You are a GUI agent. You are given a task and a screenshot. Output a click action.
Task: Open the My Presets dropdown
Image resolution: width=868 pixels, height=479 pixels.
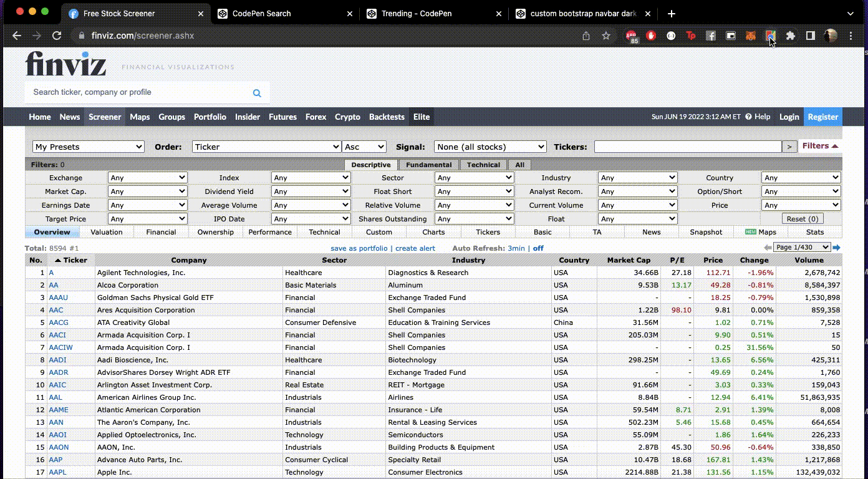pos(89,147)
